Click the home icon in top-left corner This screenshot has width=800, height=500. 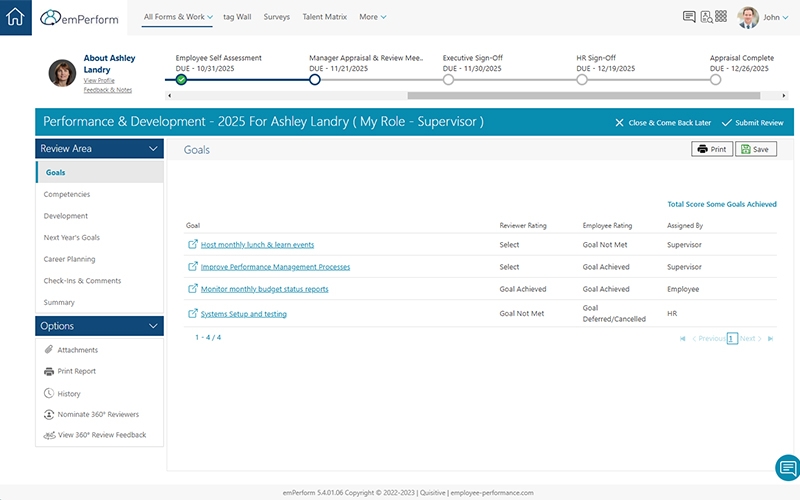17,17
